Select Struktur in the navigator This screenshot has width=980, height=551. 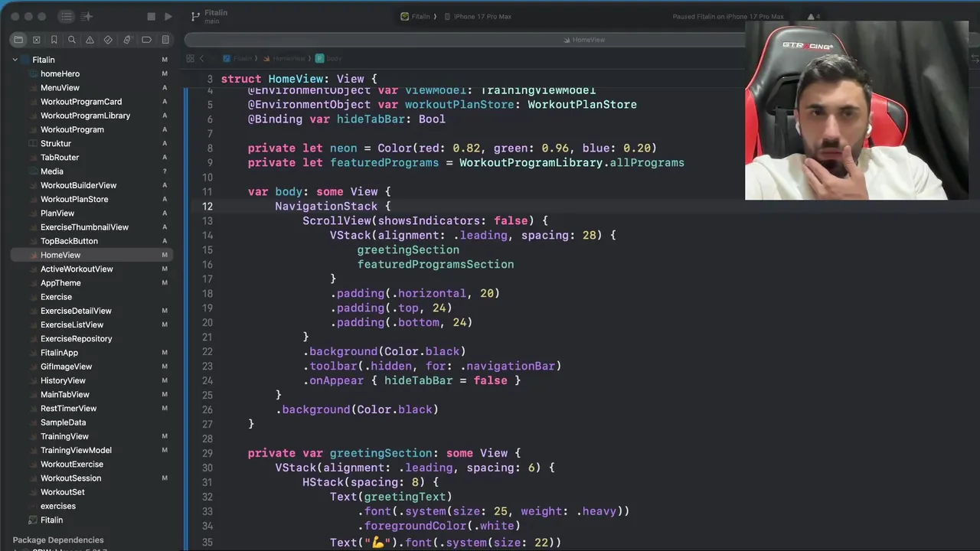[x=55, y=143]
